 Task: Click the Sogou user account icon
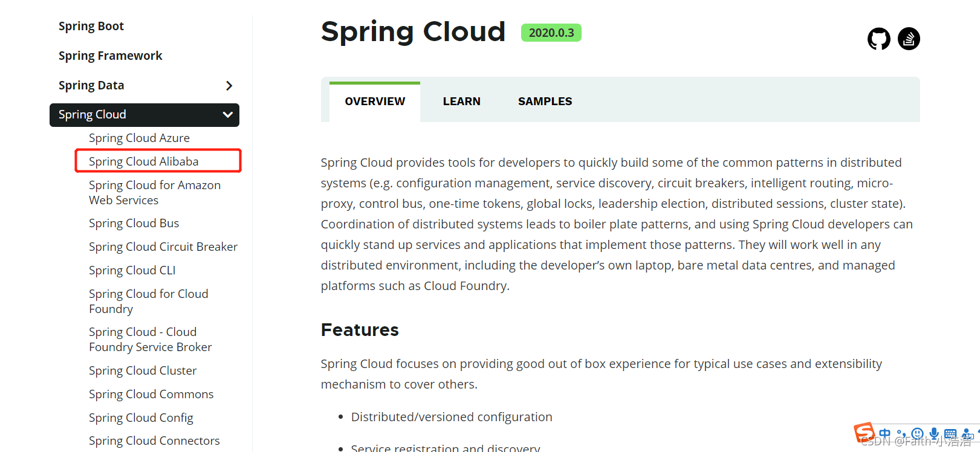(967, 434)
